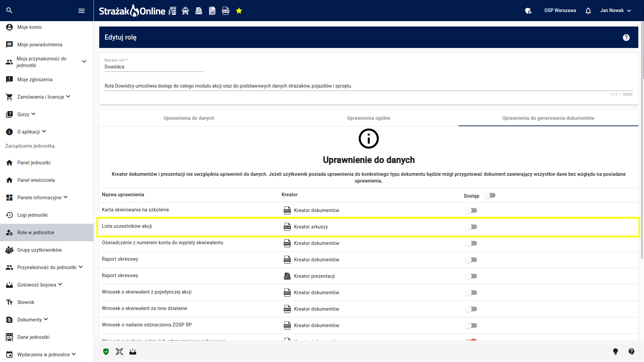
Task: Enable access for Lista uczestników akcji
Action: [471, 227]
